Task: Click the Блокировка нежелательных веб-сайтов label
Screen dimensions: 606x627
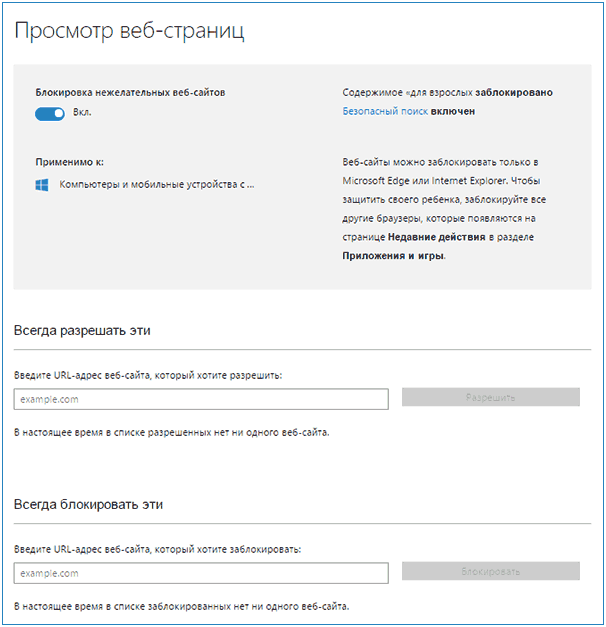Action: click(x=130, y=92)
